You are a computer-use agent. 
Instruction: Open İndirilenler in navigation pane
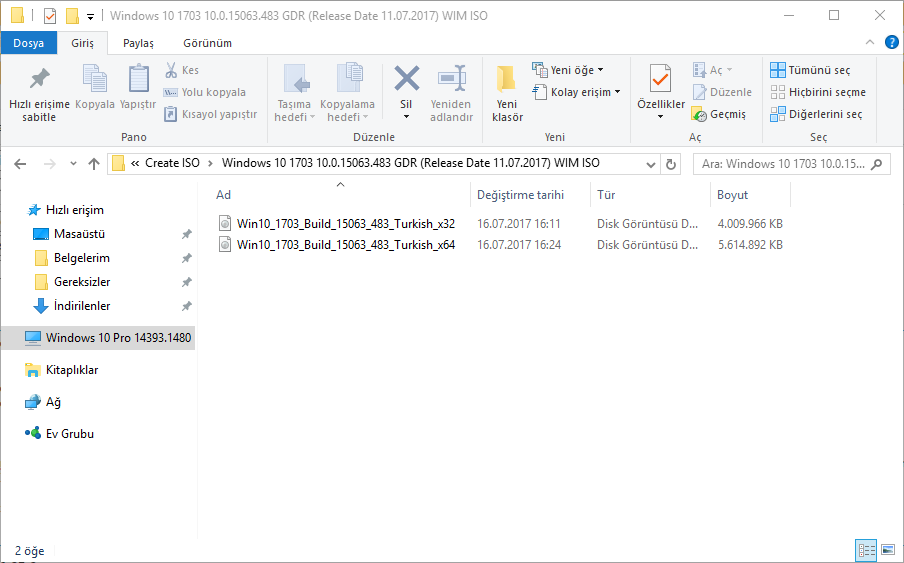82,306
